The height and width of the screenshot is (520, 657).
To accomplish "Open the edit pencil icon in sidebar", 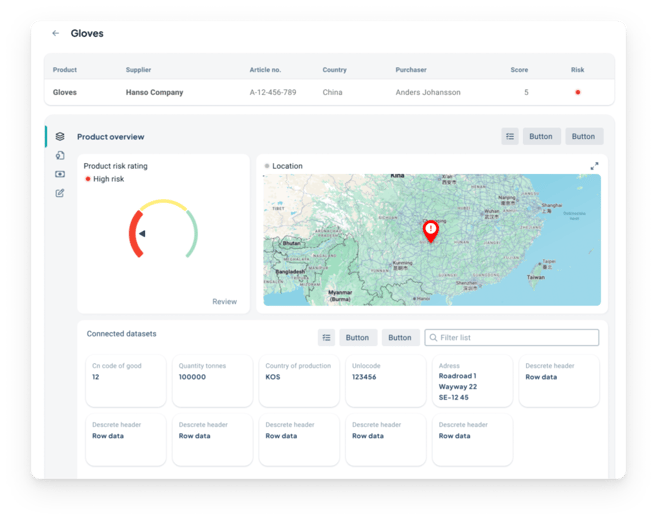I will [60, 193].
